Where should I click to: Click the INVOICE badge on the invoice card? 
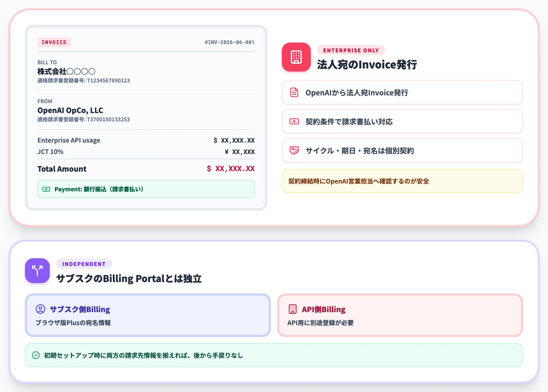click(54, 42)
